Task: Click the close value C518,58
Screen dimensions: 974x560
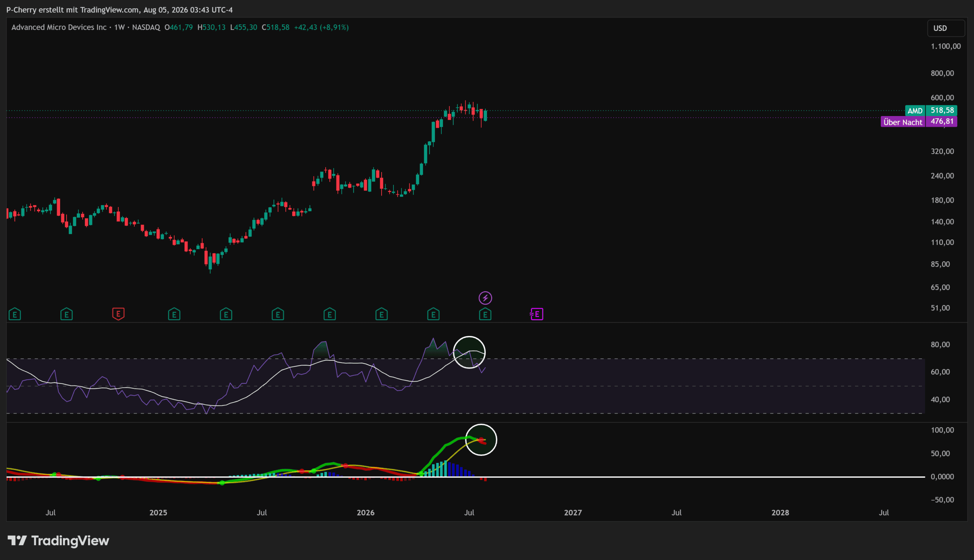Action: (x=275, y=27)
